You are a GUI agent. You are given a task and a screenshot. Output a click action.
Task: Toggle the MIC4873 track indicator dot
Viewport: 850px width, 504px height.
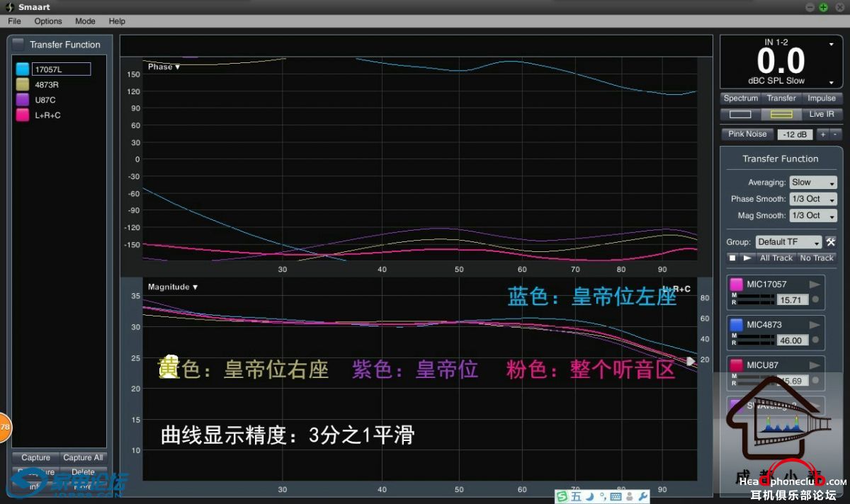[x=815, y=340]
